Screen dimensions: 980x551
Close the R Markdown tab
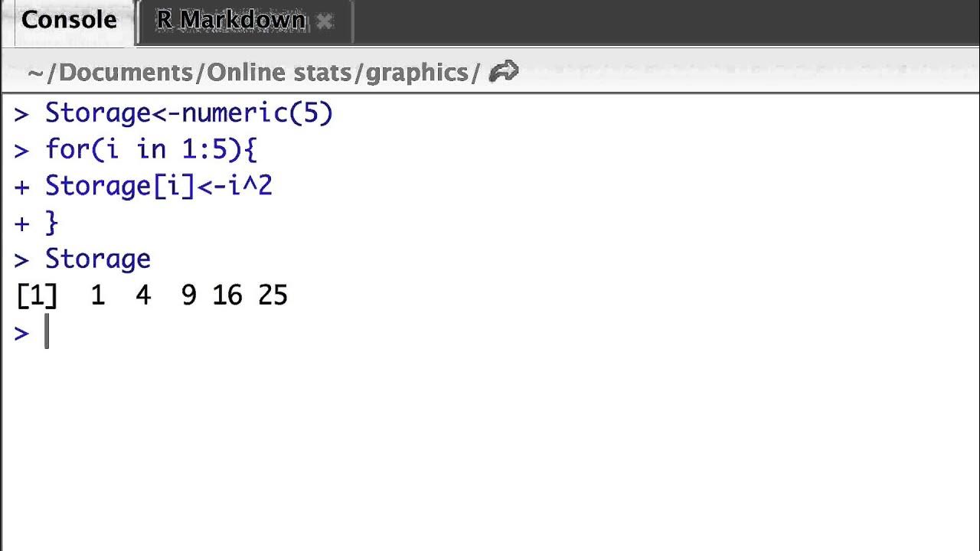click(x=325, y=21)
